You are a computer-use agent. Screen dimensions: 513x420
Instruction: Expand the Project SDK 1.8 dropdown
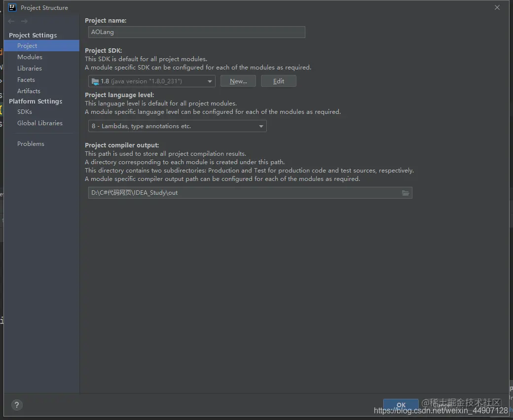[152, 81]
